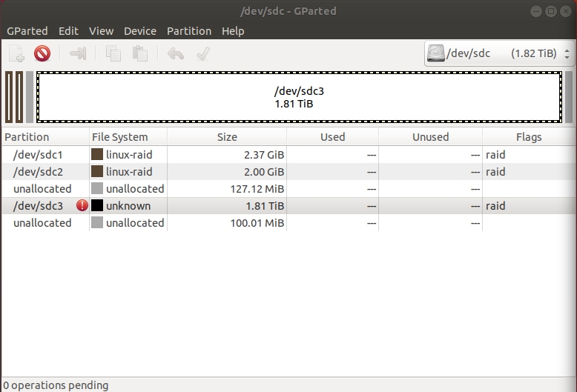Maximize the GParted window

pos(551,11)
